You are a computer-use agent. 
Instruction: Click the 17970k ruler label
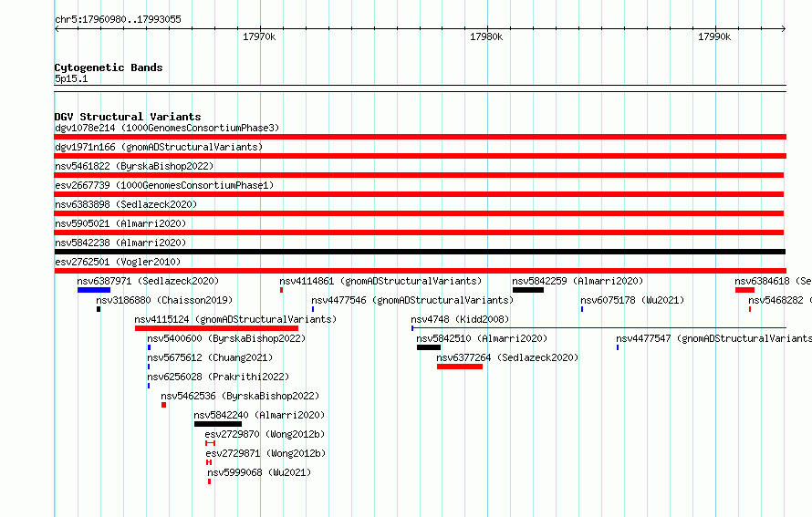[x=259, y=36]
